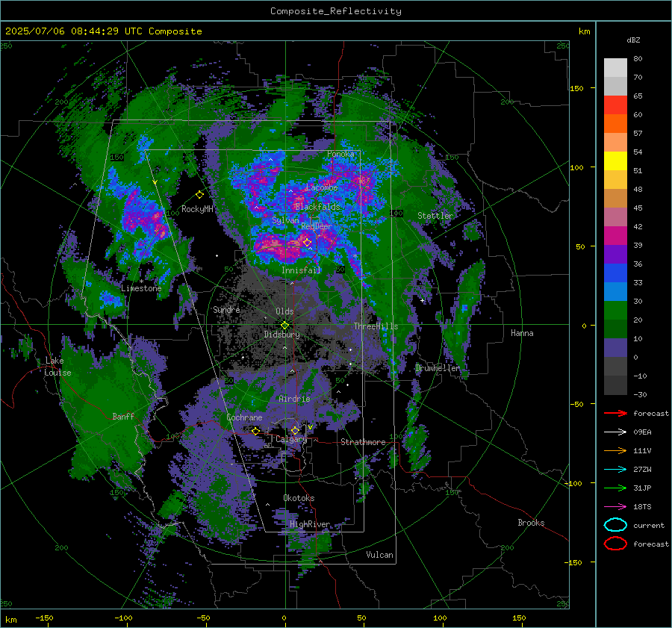
Task: Click the Innisfail town label
Action: (302, 270)
